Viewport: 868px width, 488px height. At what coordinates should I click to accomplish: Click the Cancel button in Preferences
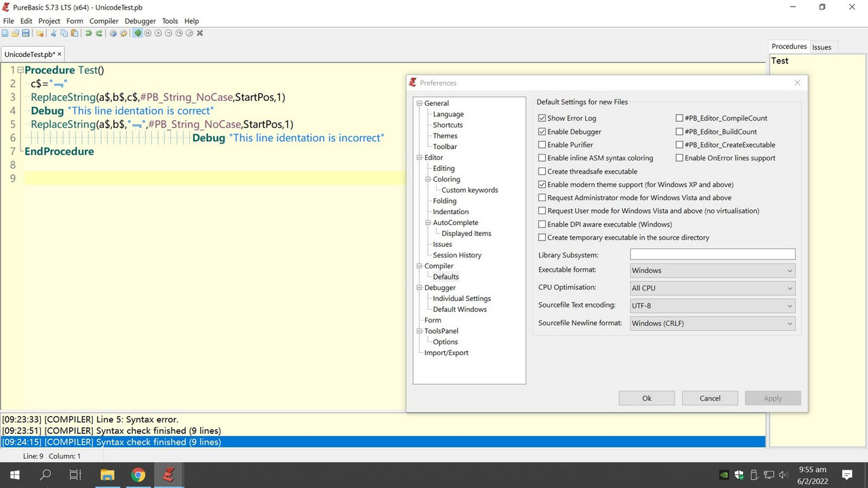[710, 399]
